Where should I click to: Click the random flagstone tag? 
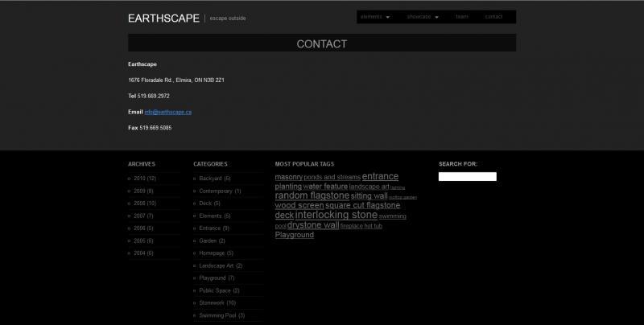312,195
